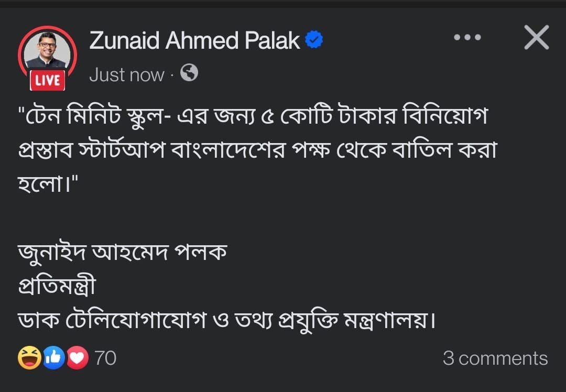Click the post line beginning 'টেন মিনিট স্কুল'
This screenshot has width=566, height=392.
[x=253, y=115]
